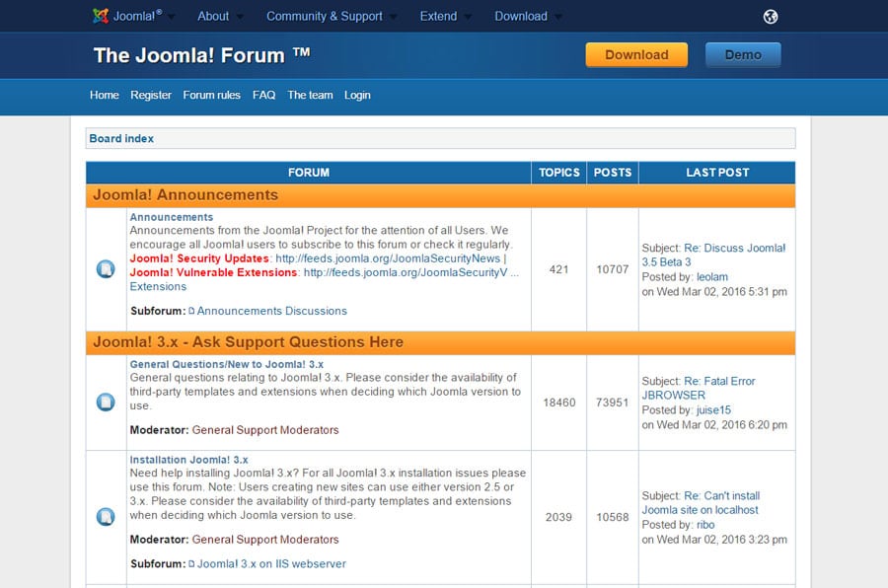Open the Announcements Discussions subforum
Screen dimensions: 888x588
point(272,311)
